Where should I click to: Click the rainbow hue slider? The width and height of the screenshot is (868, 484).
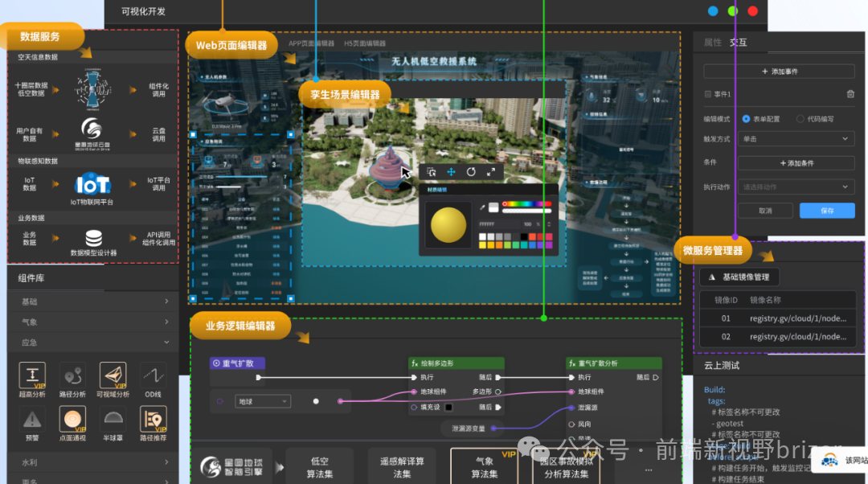tap(526, 204)
